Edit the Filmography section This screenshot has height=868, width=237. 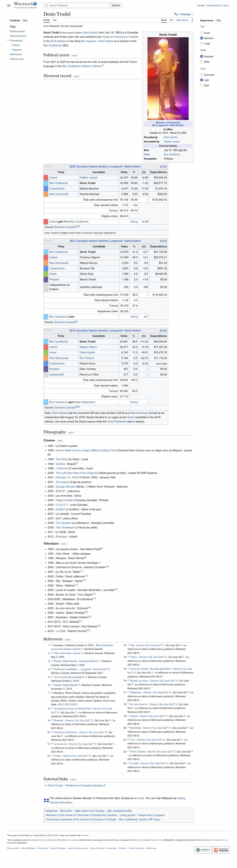point(71,433)
